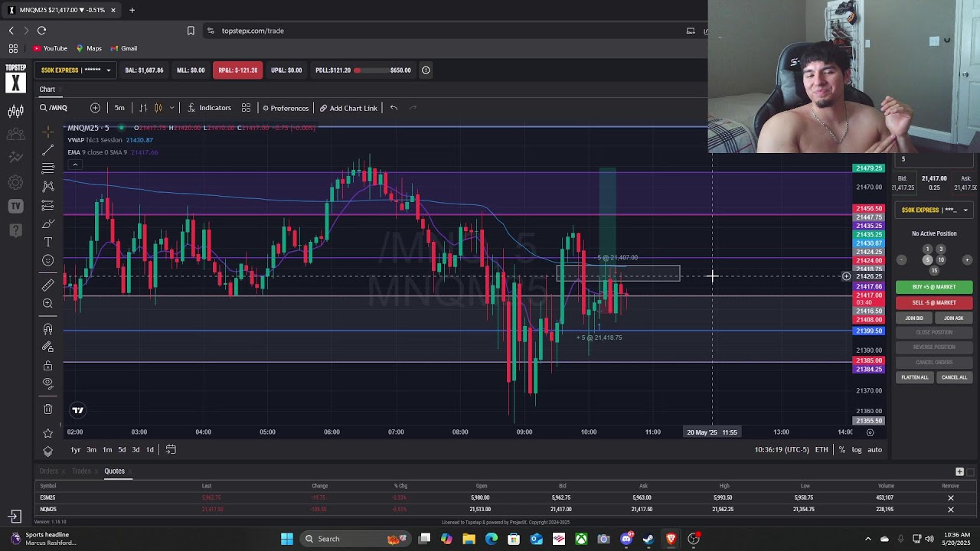Open the settings gear in left sidebar
Viewport: 980px width, 551px height.
[x=15, y=183]
